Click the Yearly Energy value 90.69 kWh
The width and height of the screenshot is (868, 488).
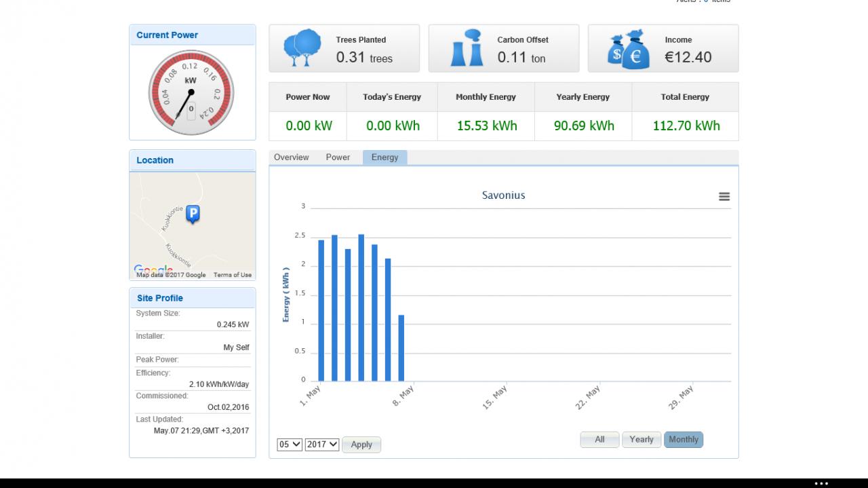pyautogui.click(x=584, y=126)
